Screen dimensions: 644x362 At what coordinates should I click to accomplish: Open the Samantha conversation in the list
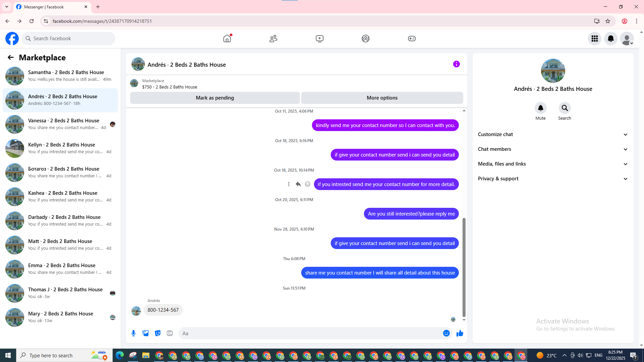[60, 76]
